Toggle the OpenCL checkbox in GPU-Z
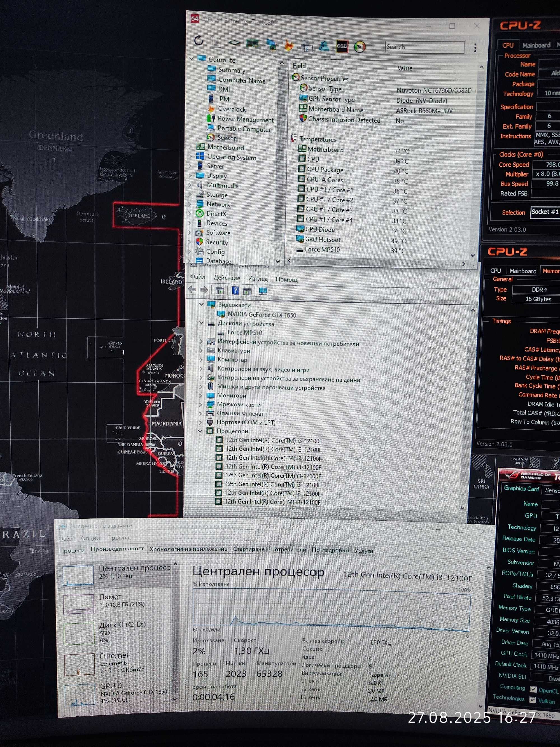The image size is (560, 747). [533, 689]
